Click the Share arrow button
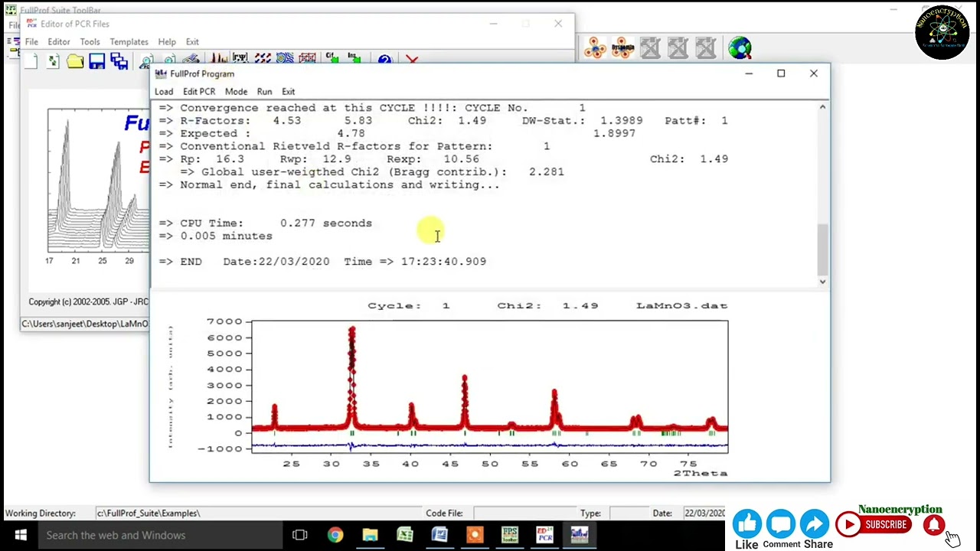 815,524
